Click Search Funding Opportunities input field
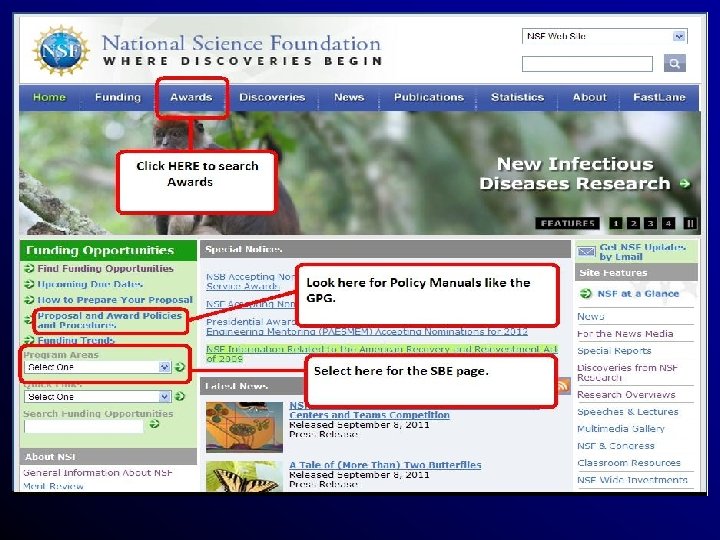This screenshot has width=720, height=540. pos(84,427)
